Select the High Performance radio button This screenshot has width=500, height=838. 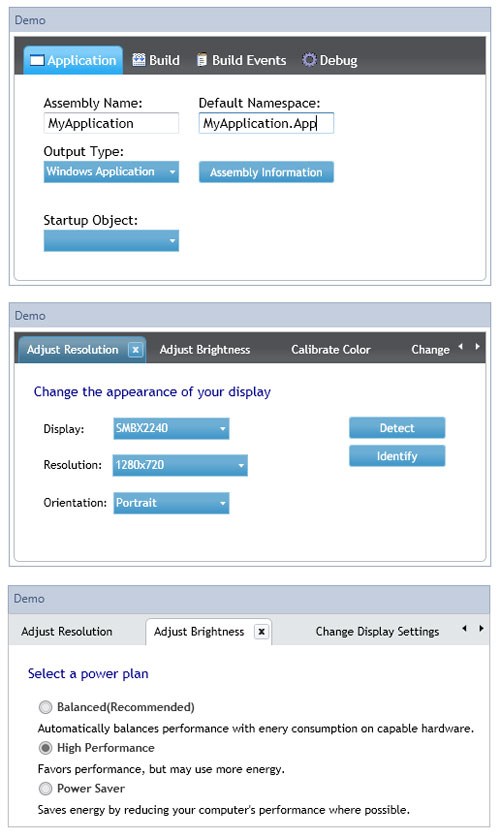click(45, 748)
